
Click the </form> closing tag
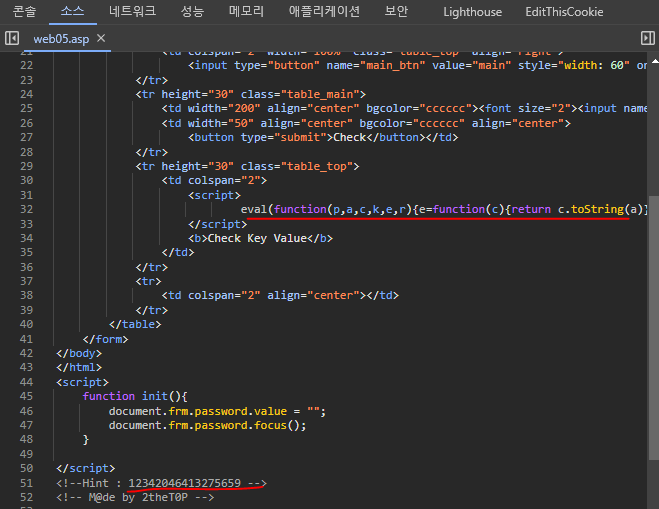click(x=105, y=339)
